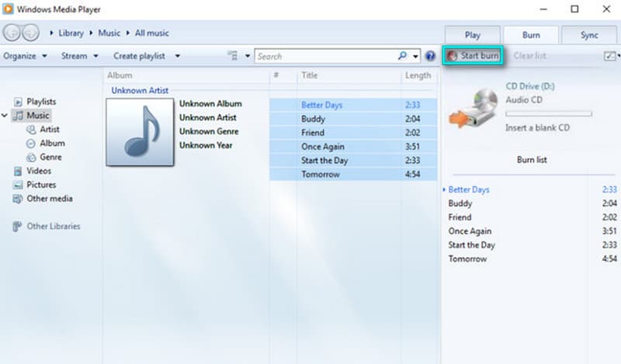Image resolution: width=621 pixels, height=364 pixels.
Task: Click All music in the breadcrumb
Action: click(151, 33)
